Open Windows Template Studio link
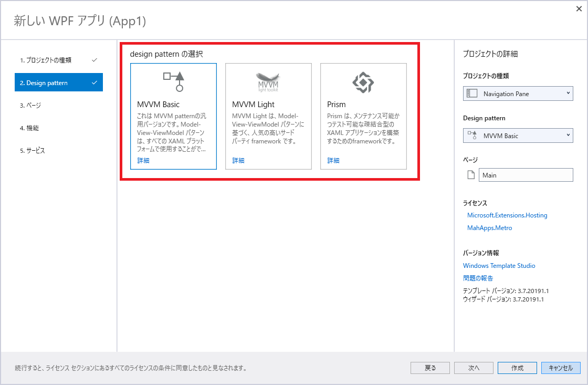The height and width of the screenshot is (385, 588). (499, 266)
